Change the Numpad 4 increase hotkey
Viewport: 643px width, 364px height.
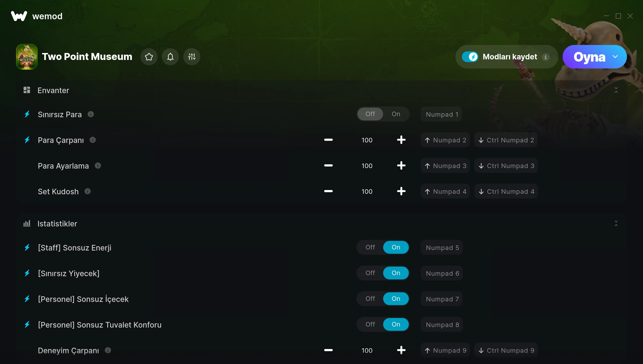pos(445,191)
